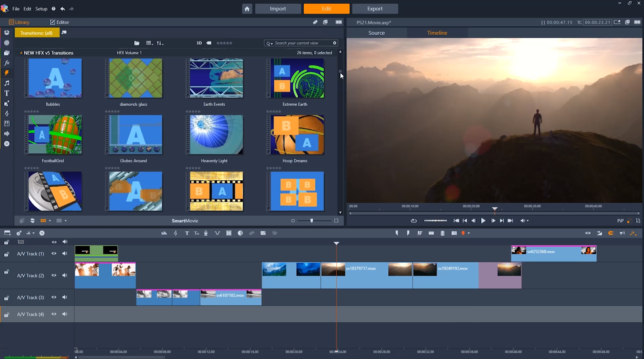Open timeline settings gear icon

pos(19,233)
